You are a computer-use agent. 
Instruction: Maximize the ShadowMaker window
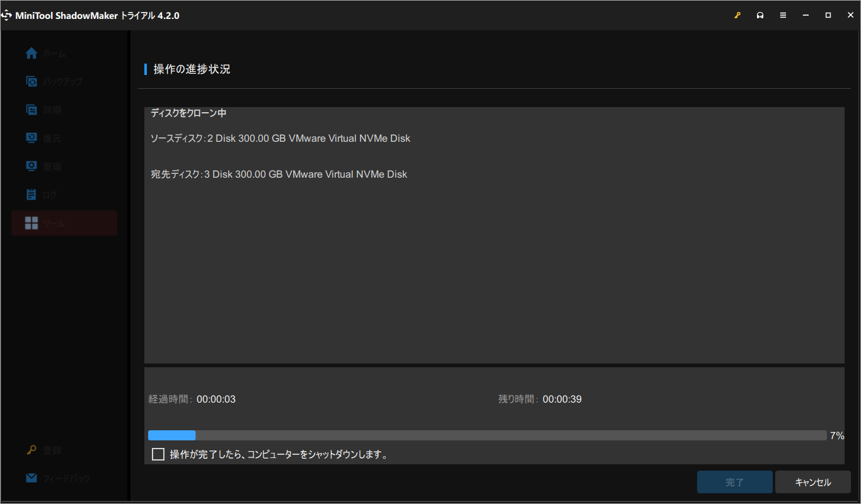click(x=828, y=15)
